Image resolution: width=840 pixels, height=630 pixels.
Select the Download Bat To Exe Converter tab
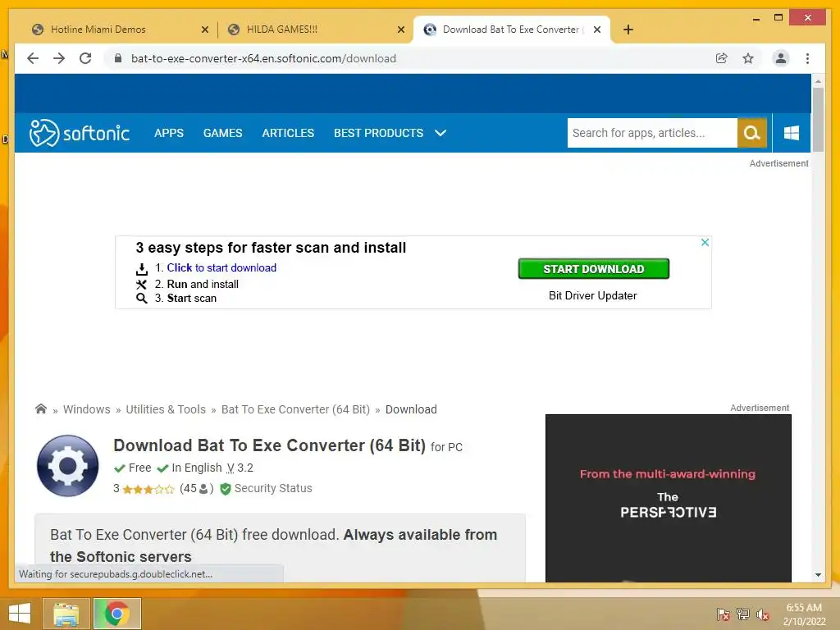[x=512, y=30]
